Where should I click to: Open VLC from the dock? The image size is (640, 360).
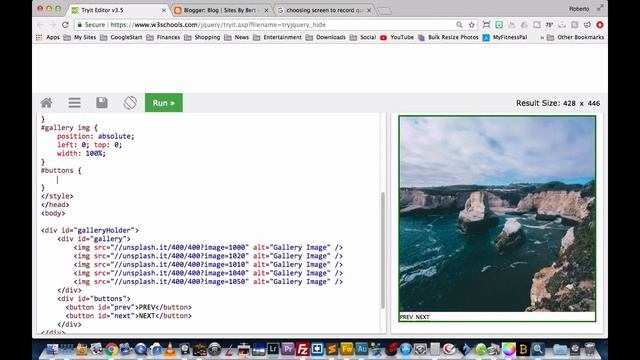170,349
